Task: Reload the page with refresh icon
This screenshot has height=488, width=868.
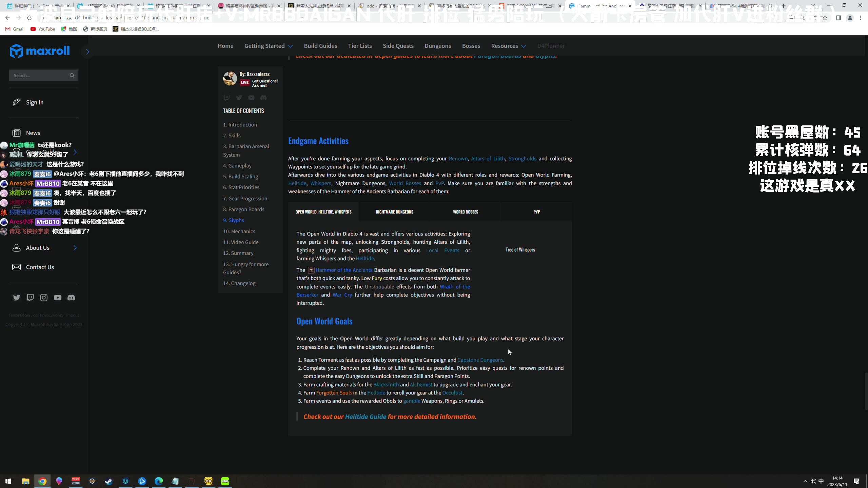Action: point(29,18)
